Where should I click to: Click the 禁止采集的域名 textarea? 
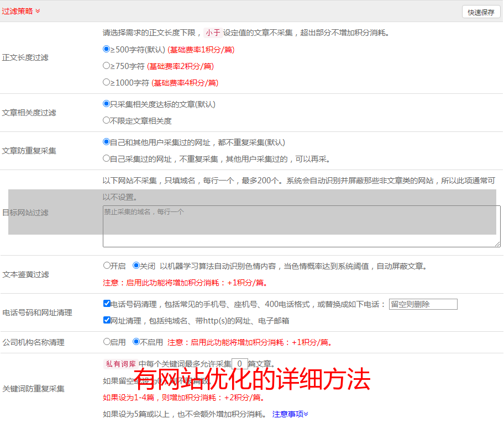301,226
